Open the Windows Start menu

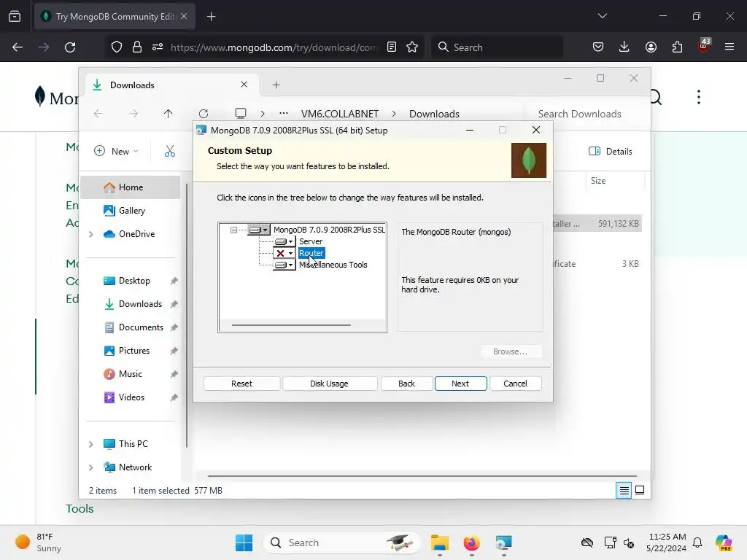click(244, 542)
